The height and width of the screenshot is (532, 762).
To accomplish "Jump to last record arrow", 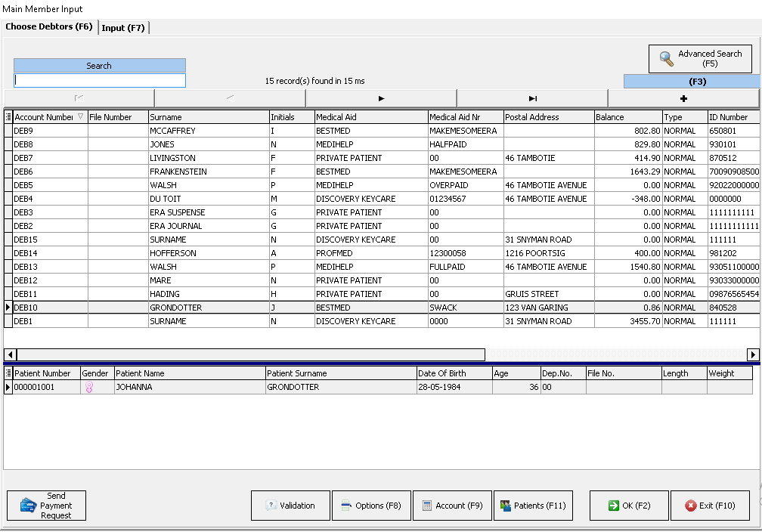I will 532,98.
